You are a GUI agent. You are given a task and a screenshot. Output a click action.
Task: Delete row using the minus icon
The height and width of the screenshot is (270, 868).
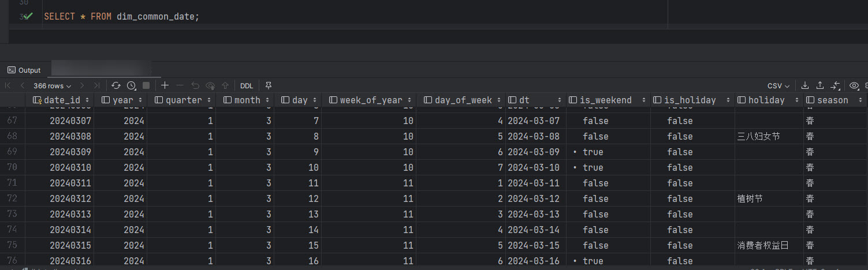pos(180,85)
